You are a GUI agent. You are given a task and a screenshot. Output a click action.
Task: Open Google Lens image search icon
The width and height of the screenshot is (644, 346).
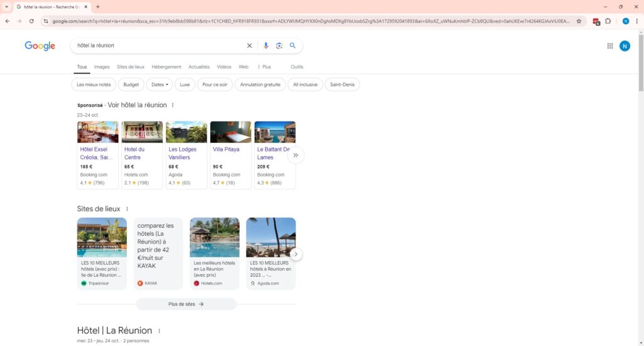(x=279, y=46)
